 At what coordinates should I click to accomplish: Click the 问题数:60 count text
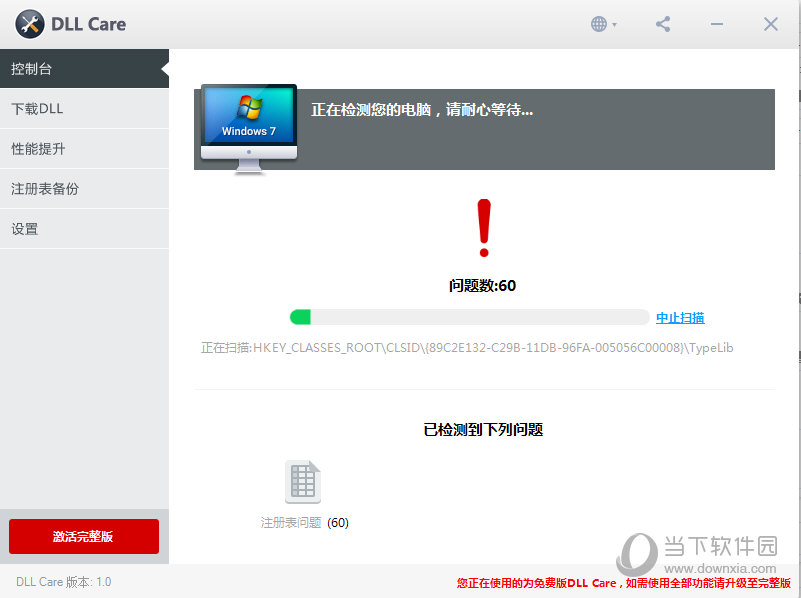pyautogui.click(x=482, y=285)
